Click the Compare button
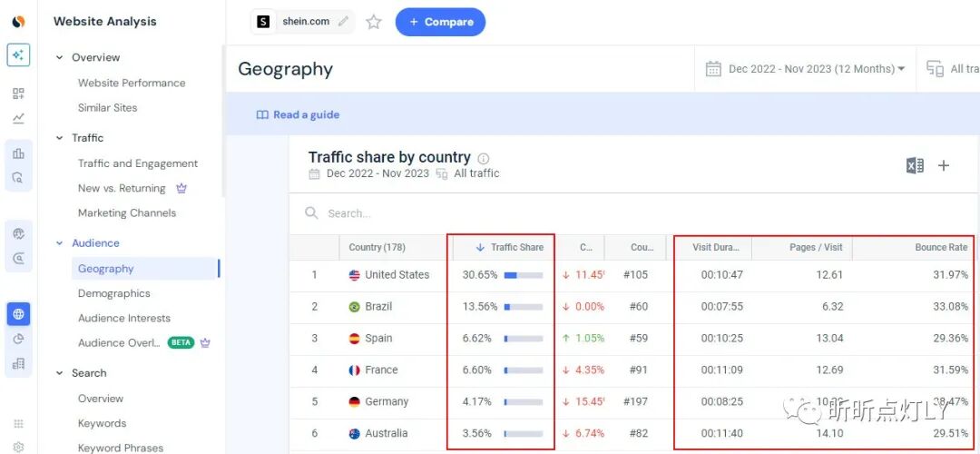The image size is (980, 454). coord(440,22)
